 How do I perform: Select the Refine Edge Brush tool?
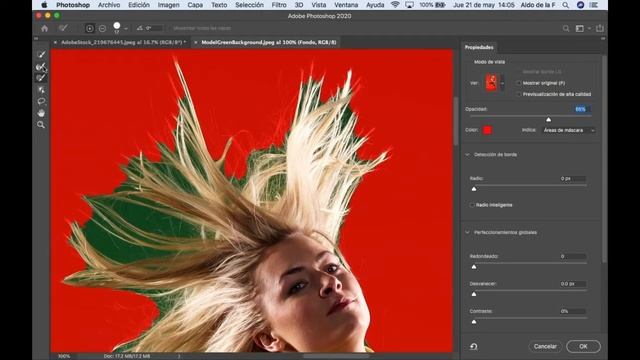(x=41, y=66)
